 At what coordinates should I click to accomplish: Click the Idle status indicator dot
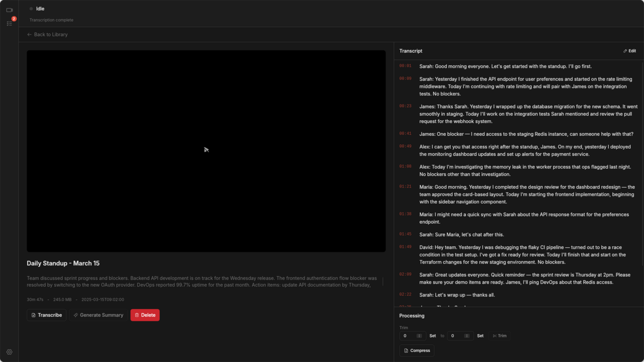pos(31,9)
